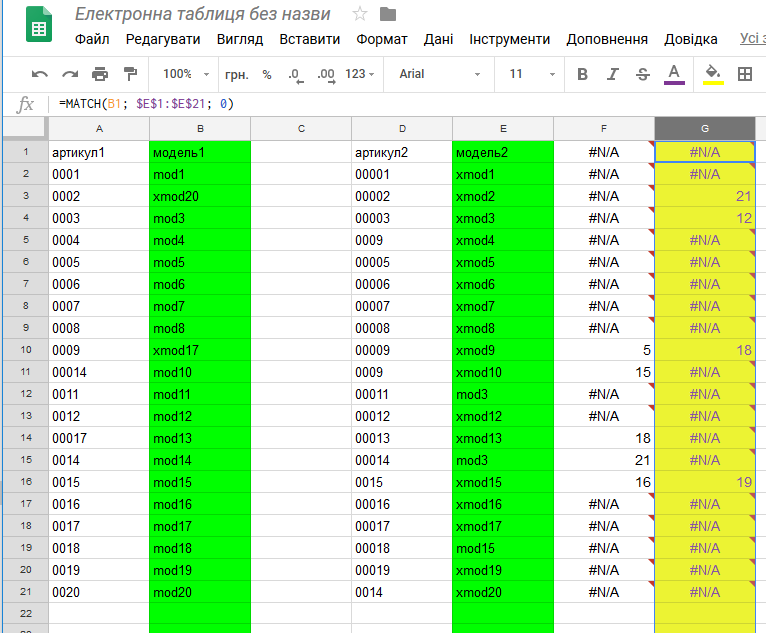Screen dimensions: 766x633
Task: Select the Paint format roller icon
Action: coord(130,74)
